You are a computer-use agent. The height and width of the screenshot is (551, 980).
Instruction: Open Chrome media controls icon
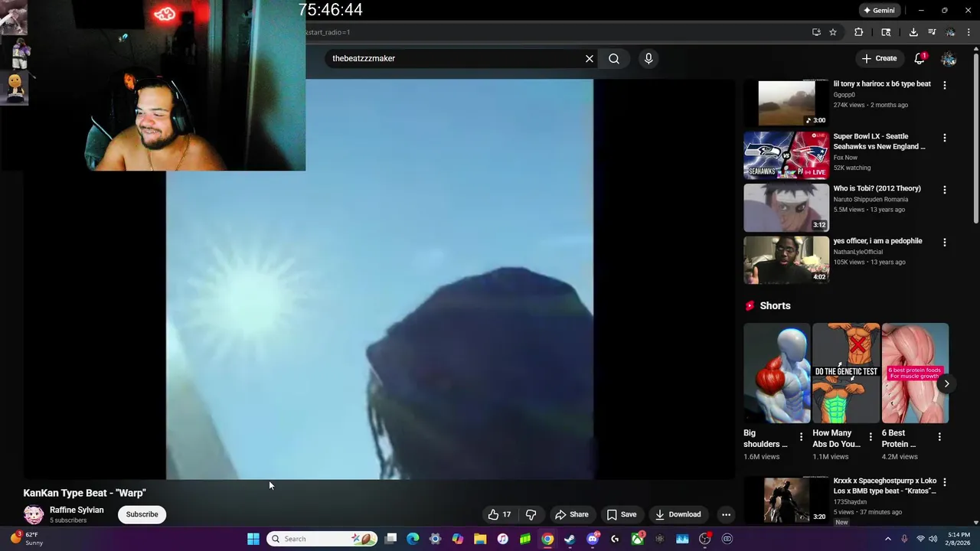pos(932,32)
